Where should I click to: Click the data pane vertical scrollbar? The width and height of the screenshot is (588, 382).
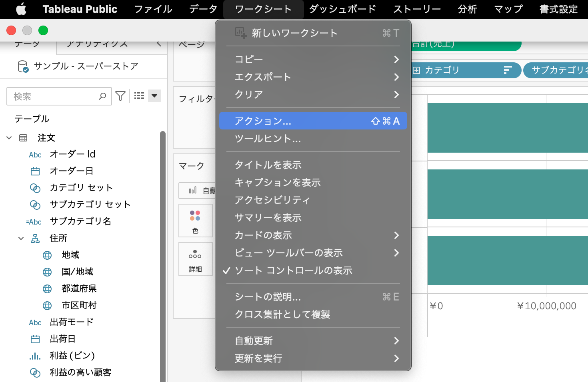point(163,256)
